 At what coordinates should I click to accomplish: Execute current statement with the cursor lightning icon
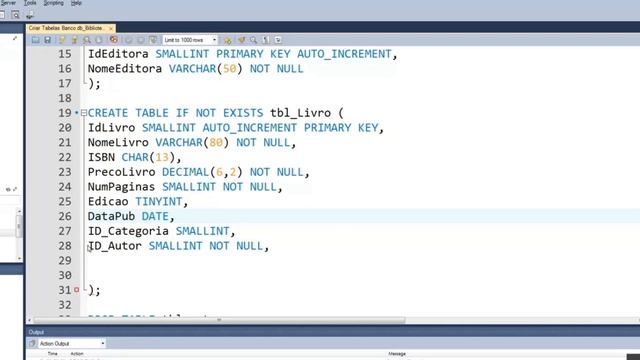point(74,40)
